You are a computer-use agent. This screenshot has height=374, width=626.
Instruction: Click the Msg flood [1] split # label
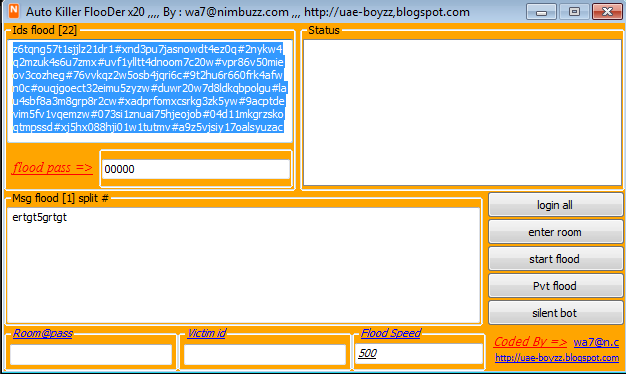[x=60, y=198]
